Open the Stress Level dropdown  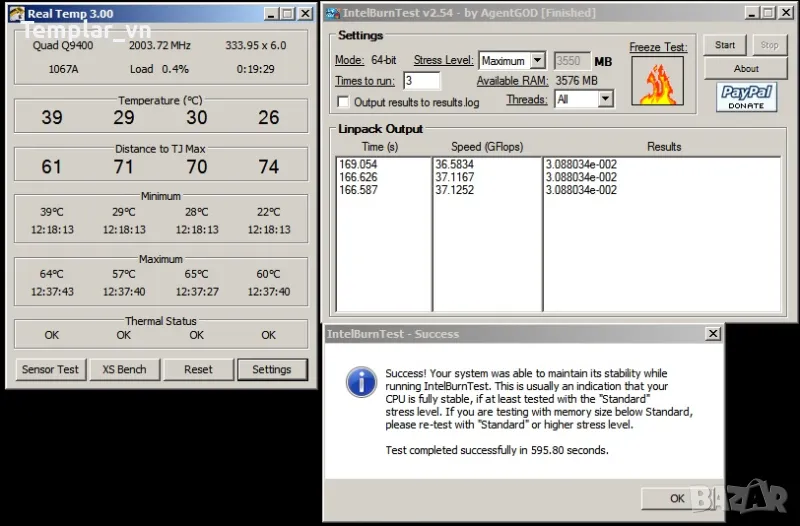537,61
